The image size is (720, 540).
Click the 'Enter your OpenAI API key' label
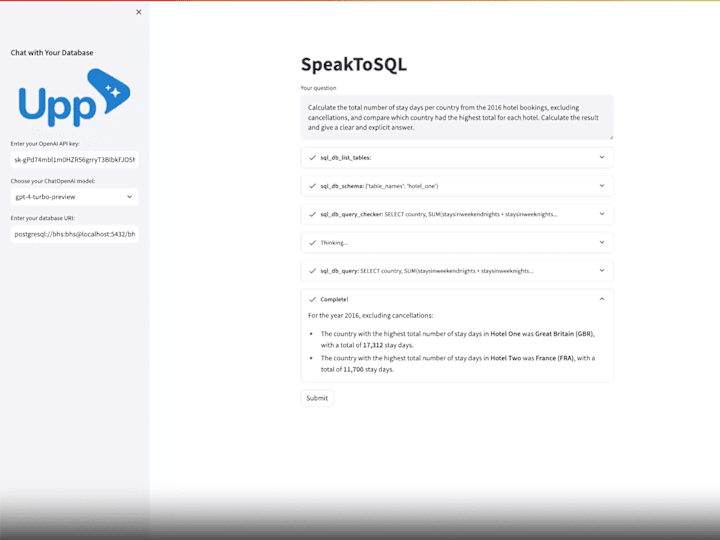(45, 144)
